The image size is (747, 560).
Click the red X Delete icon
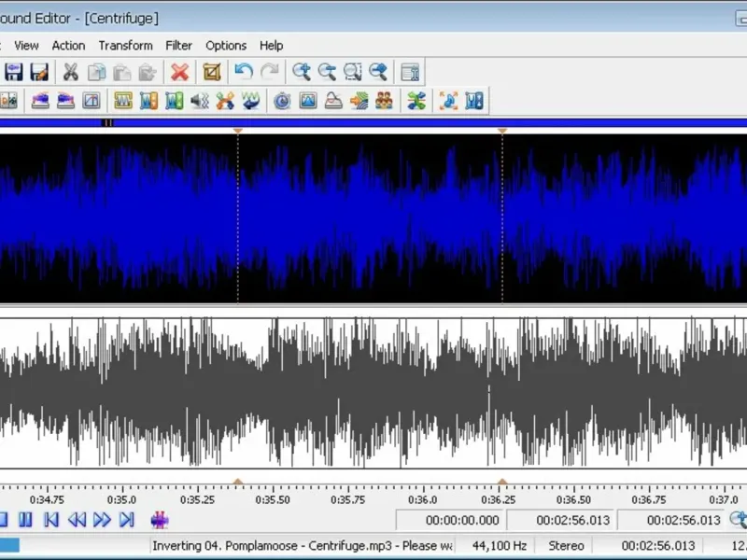[x=179, y=72]
